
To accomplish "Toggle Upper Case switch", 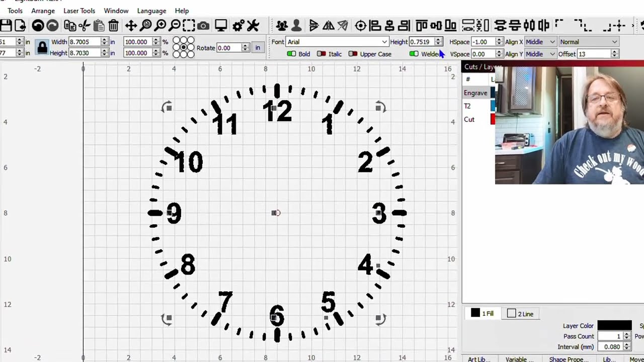I will pyautogui.click(x=353, y=54).
